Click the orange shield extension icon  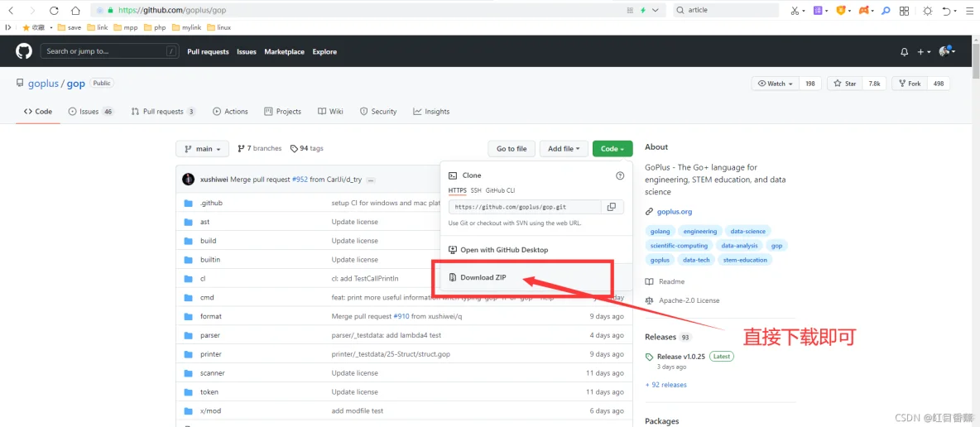pos(841,11)
